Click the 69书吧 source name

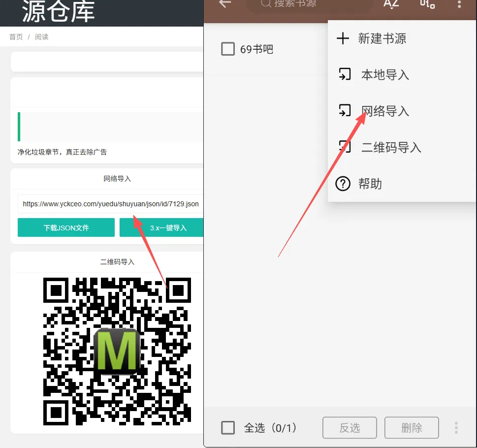point(256,49)
